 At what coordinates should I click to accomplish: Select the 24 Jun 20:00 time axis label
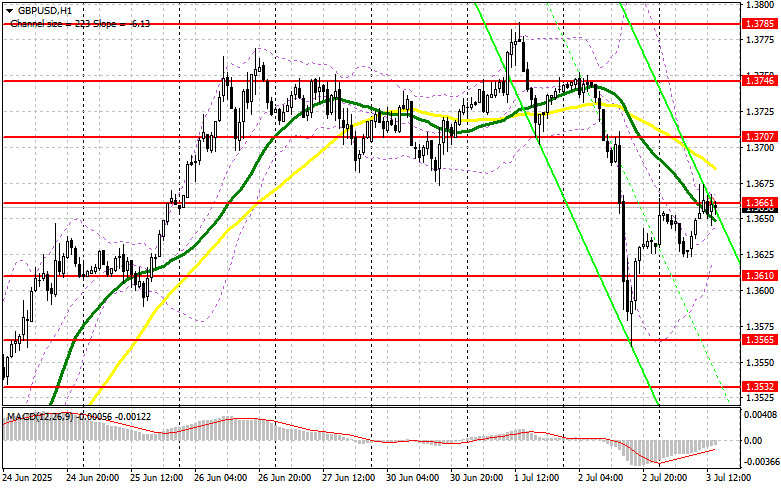93,478
